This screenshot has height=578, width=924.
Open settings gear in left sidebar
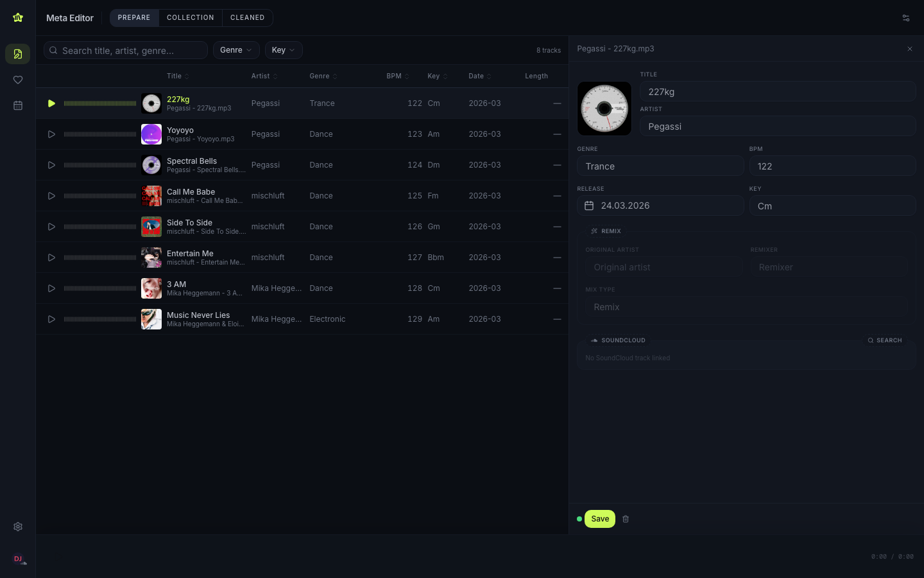[18, 527]
